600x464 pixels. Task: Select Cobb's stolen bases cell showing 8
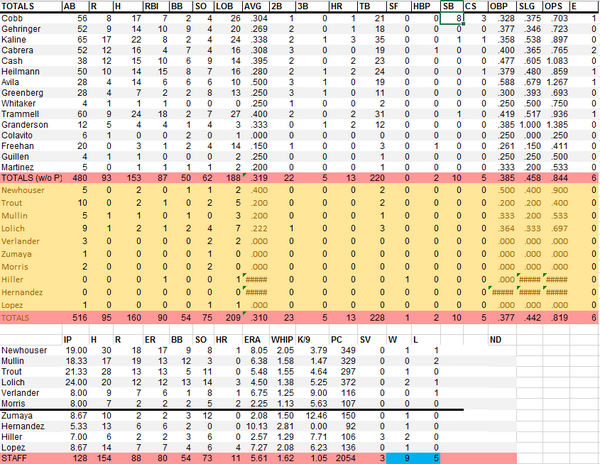click(x=452, y=18)
